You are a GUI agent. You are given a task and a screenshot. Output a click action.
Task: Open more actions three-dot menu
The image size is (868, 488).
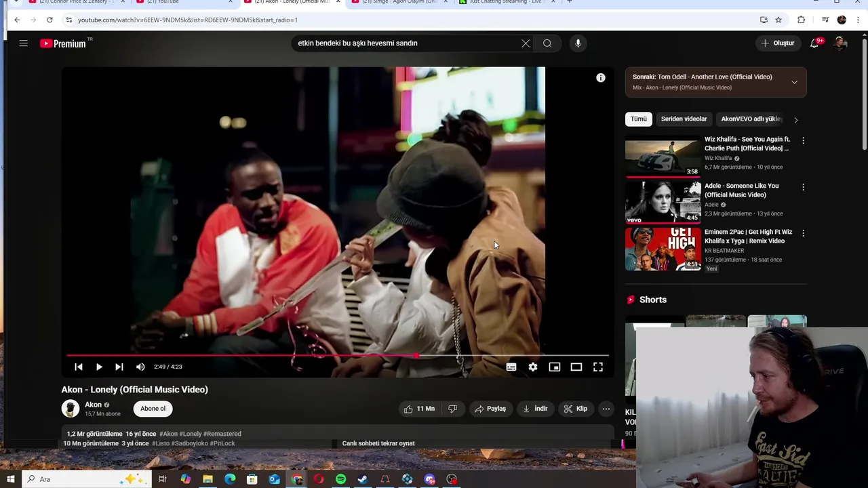pyautogui.click(x=606, y=409)
